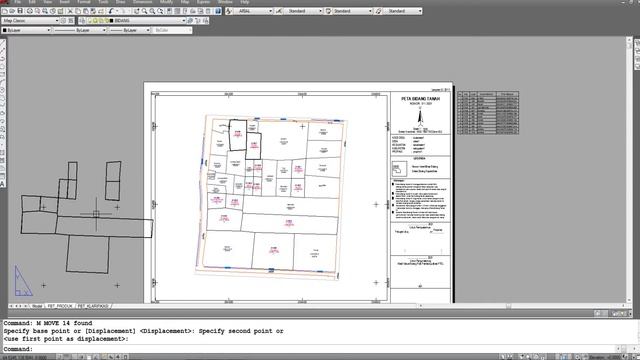Click the Cut scissors icon

(x=70, y=11)
